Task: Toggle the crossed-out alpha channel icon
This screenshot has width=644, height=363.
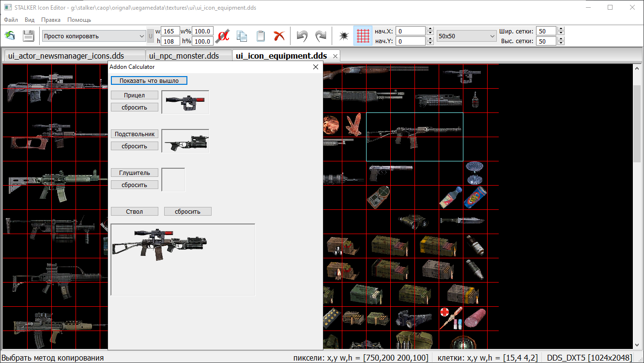Action: click(x=223, y=36)
